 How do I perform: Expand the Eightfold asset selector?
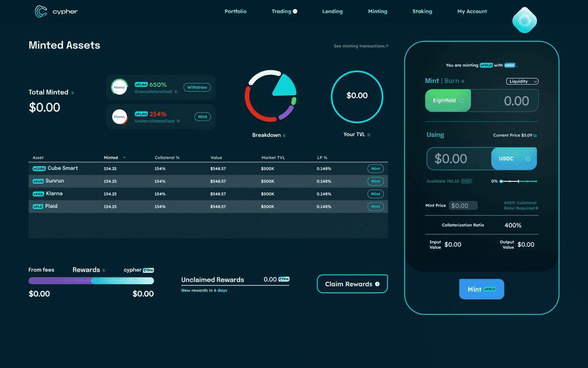click(462, 101)
